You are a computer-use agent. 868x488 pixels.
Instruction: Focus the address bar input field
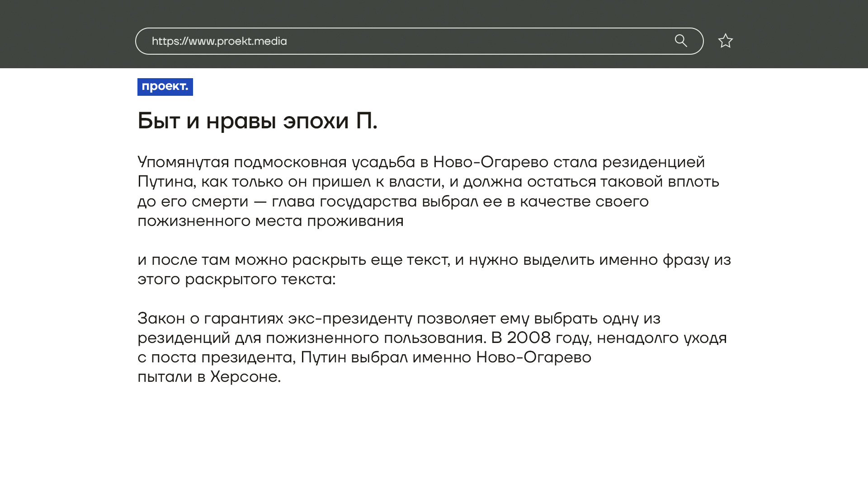coord(452,41)
